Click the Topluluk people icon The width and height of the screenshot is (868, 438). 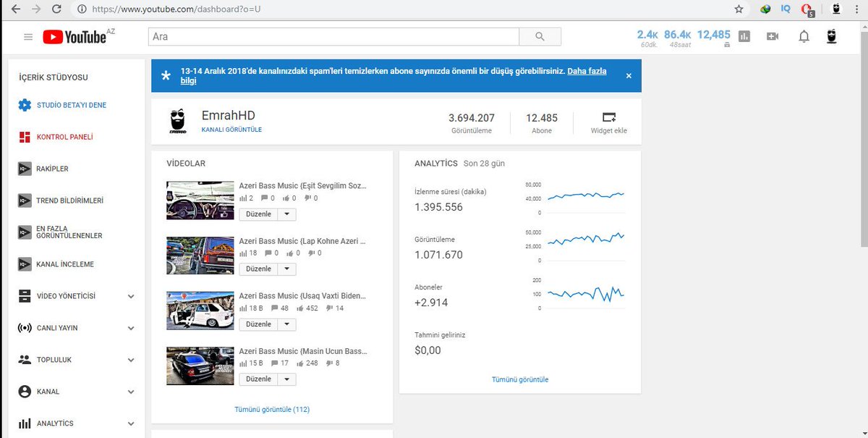pos(25,360)
